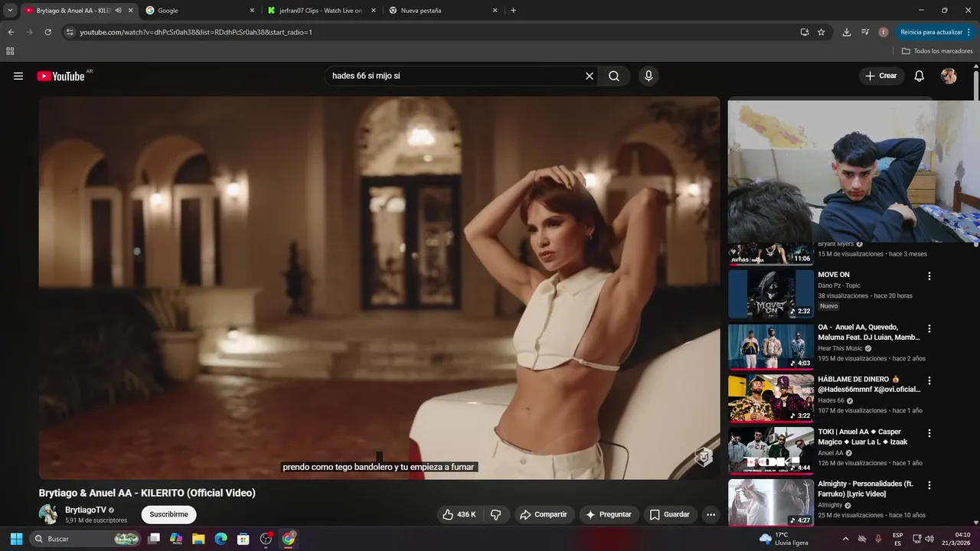Click the taskbar Buscar search box
Image resolution: width=980 pixels, height=551 pixels.
point(87,539)
